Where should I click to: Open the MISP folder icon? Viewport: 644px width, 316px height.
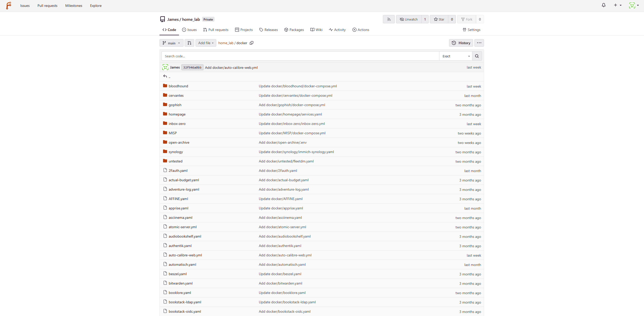(165, 133)
